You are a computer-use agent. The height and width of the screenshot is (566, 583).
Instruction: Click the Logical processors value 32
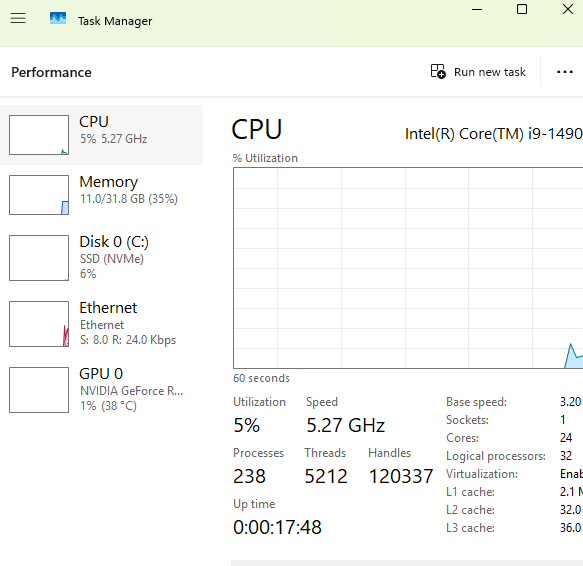(566, 456)
